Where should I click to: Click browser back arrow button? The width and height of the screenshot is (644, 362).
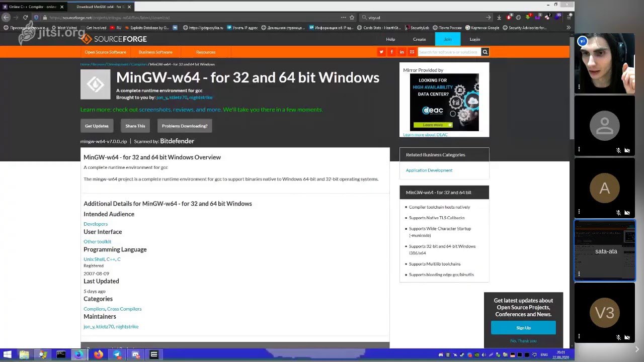tap(6, 18)
